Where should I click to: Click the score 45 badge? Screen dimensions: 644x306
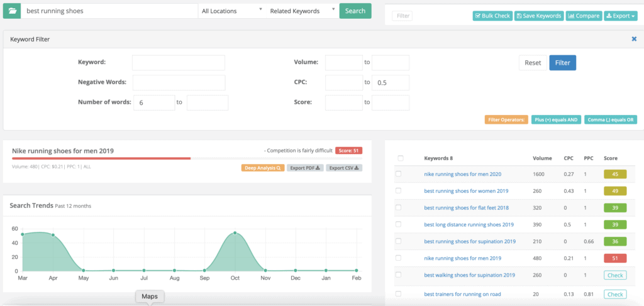615,174
